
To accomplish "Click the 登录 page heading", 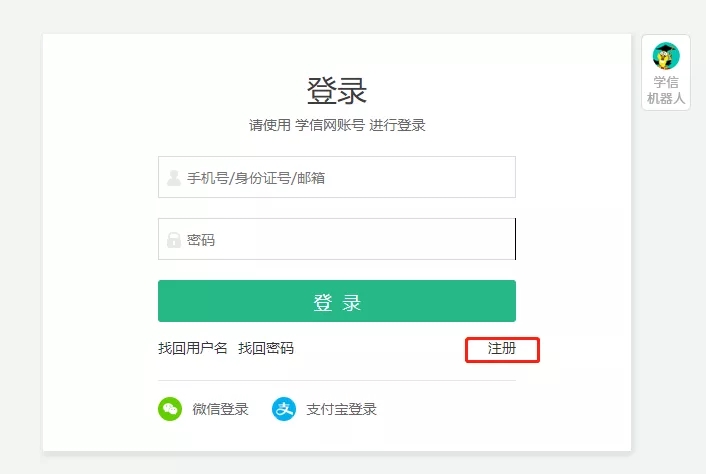I will pos(337,91).
